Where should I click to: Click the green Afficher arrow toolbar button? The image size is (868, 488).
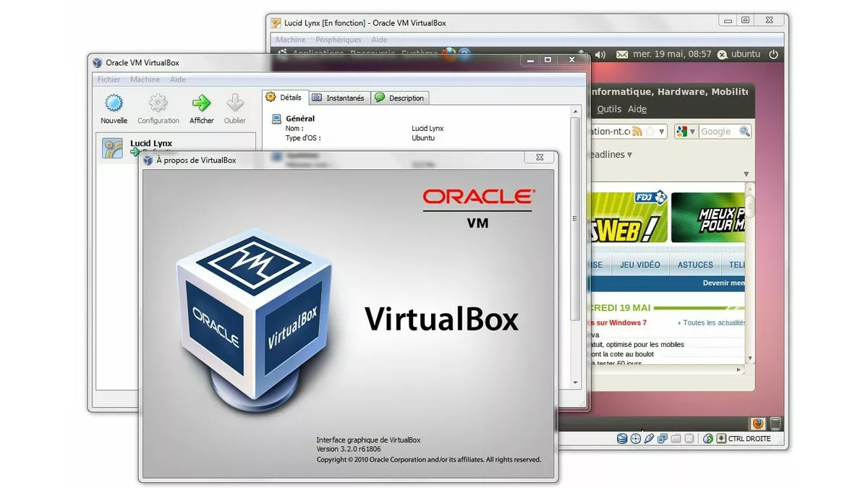click(201, 109)
